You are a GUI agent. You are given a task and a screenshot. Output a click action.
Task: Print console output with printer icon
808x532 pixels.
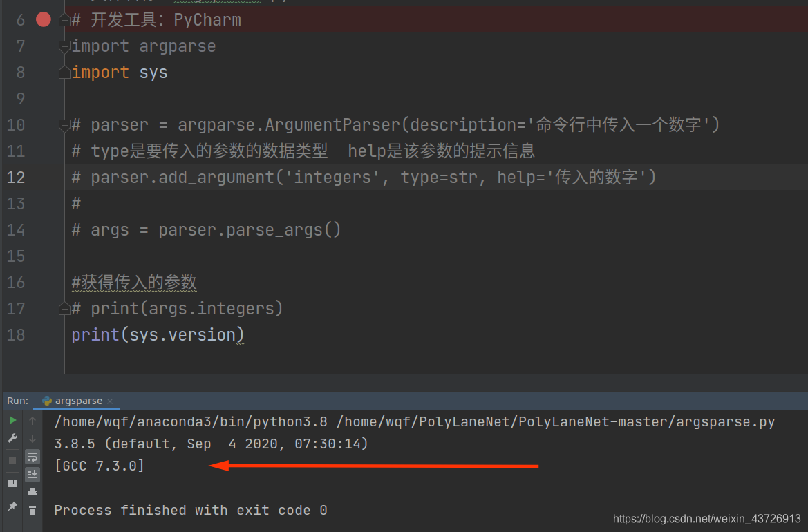(32, 493)
